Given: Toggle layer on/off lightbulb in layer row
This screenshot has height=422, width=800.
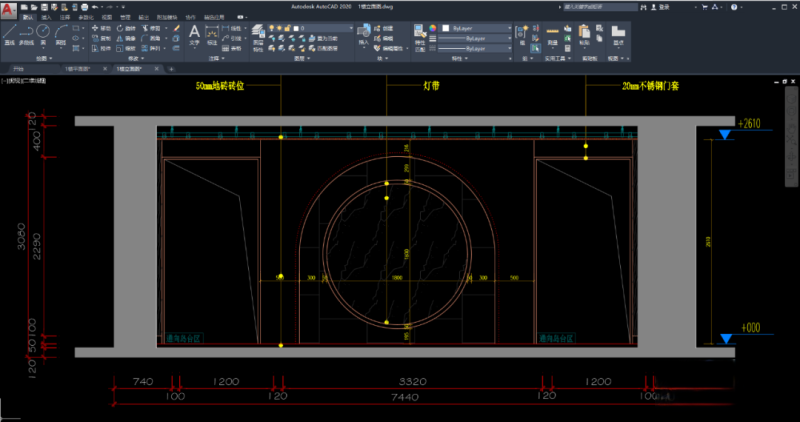Looking at the screenshot, I should tap(272, 29).
